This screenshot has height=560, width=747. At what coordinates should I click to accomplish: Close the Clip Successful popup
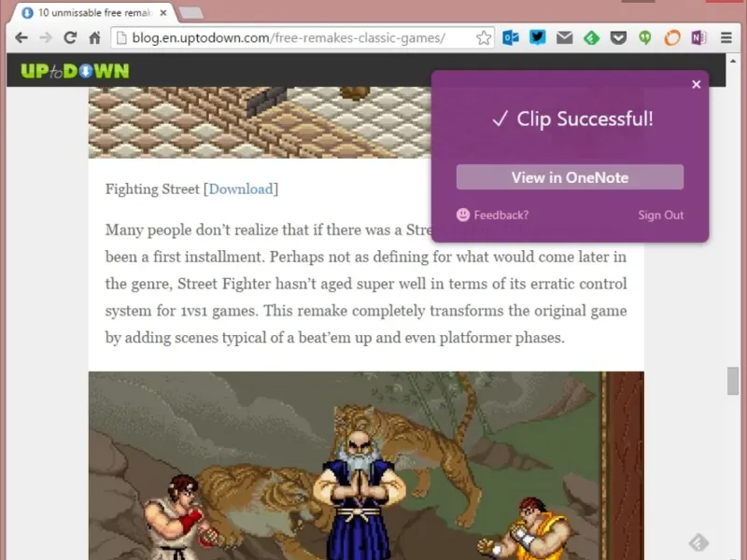(x=696, y=84)
